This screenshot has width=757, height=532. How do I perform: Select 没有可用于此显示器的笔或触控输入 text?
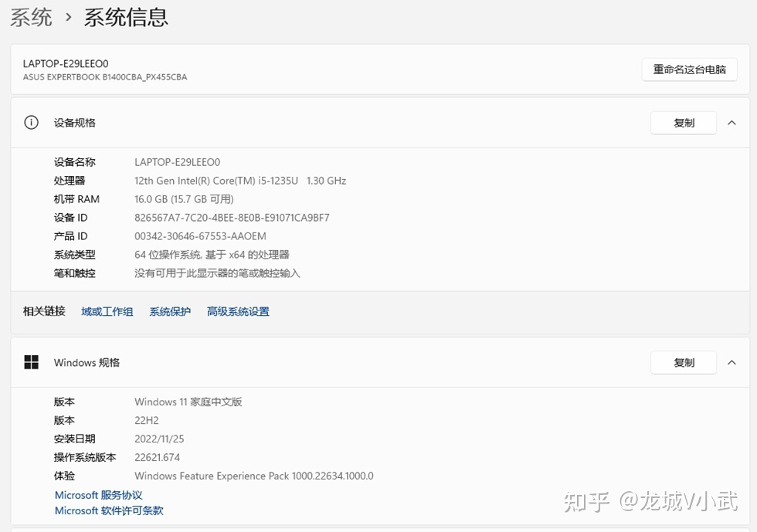[x=217, y=273]
